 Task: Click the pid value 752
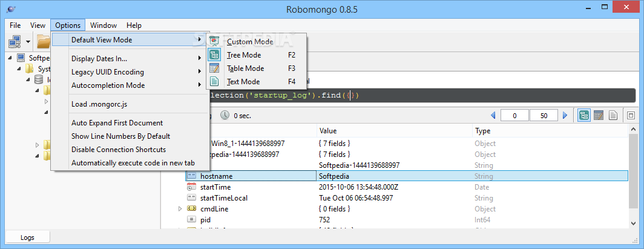click(324, 220)
